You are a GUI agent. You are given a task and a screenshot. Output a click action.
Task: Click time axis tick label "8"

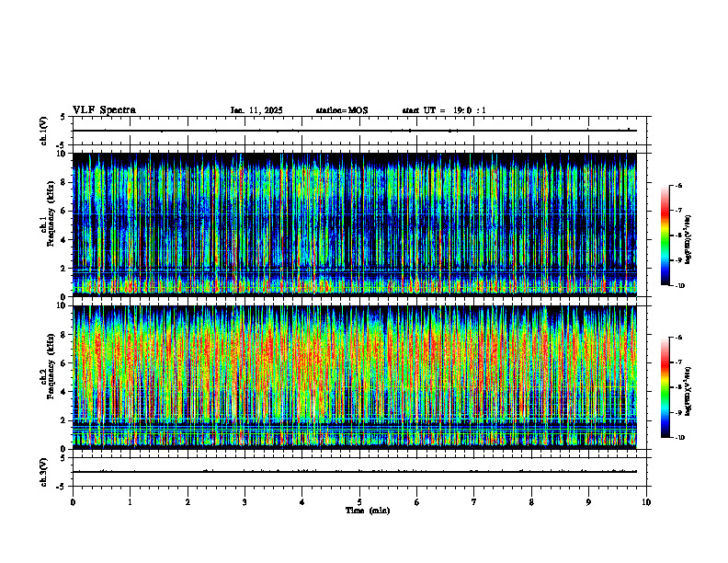coord(531,502)
